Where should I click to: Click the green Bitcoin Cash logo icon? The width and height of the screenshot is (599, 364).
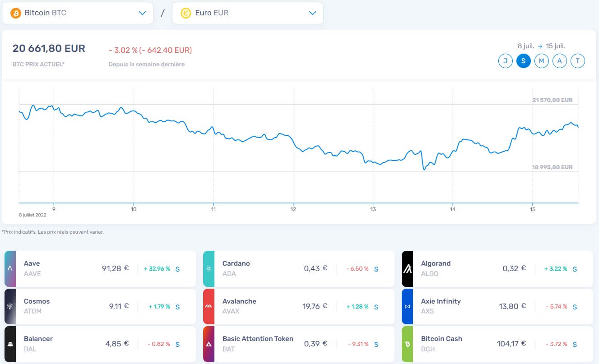click(x=407, y=344)
